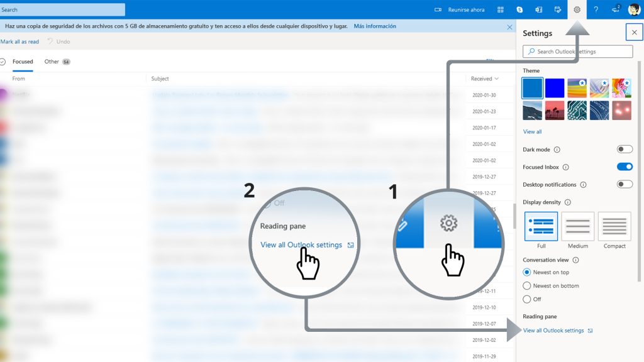Dismiss the storage backup banner
This screenshot has width=644, height=362.
tap(509, 27)
